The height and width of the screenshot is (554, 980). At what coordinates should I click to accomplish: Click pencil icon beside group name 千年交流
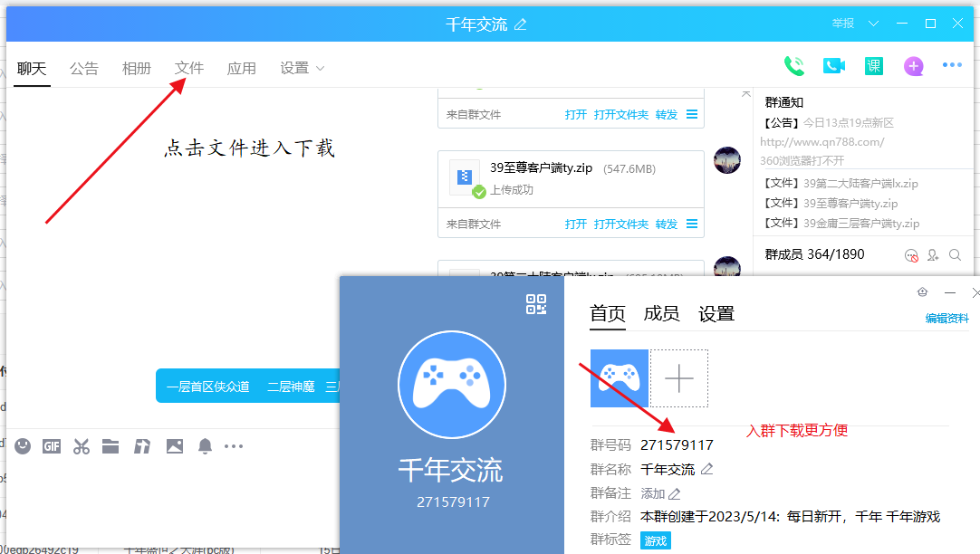(x=706, y=469)
